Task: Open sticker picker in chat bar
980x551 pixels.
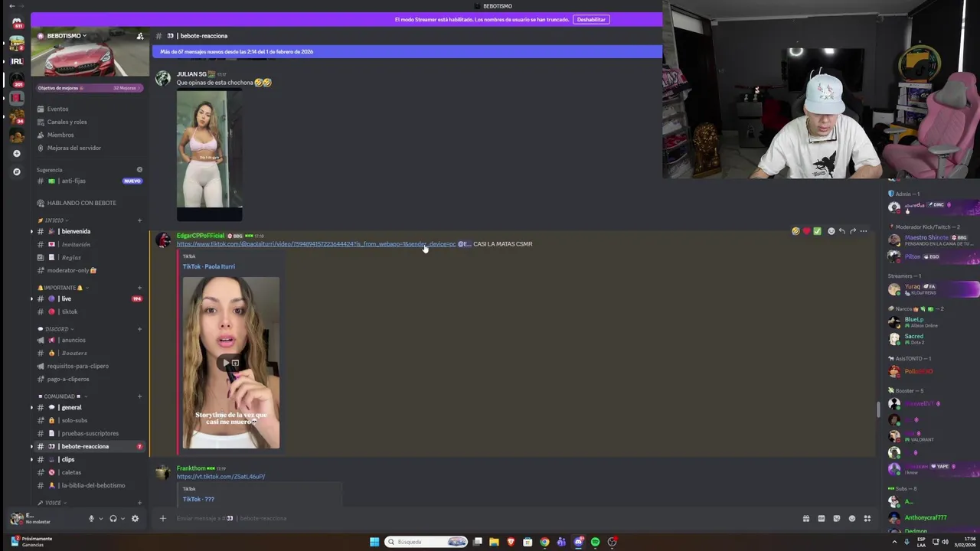Action: tap(836, 518)
